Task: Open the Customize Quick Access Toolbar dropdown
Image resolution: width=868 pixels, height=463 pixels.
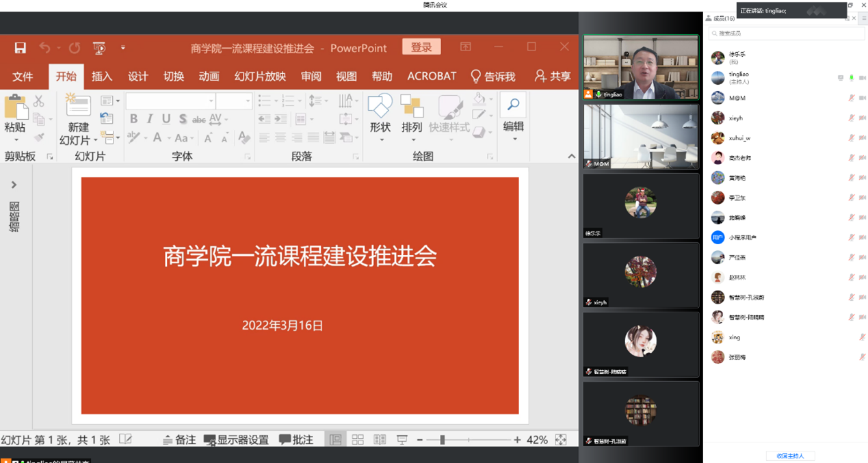Action: tap(123, 48)
